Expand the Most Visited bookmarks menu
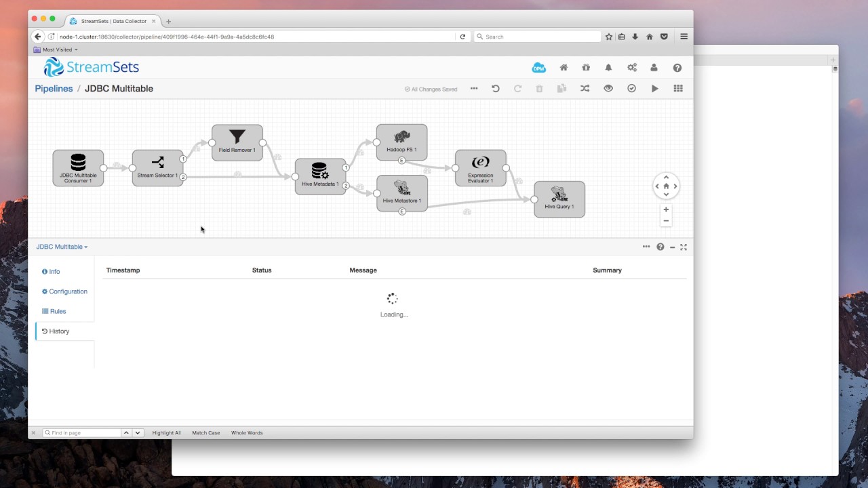Viewport: 868px width, 488px height. (x=58, y=49)
